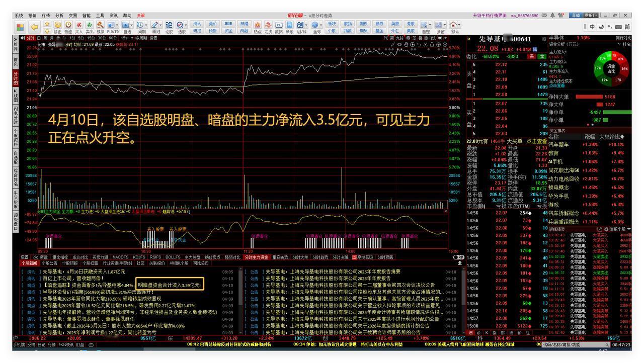
Task: Open the 选股 stock screener icon
Action: point(180,25)
